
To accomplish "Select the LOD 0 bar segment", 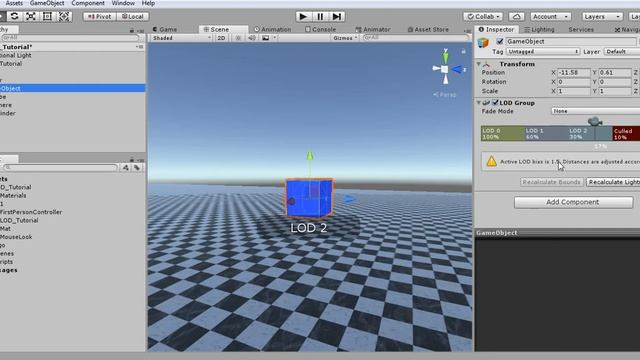I will tap(502, 133).
